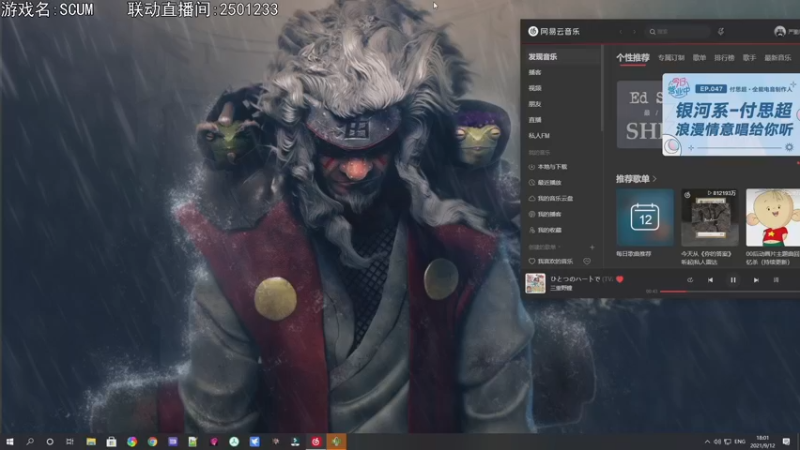Open the user avatar profile
This screenshot has width=800, height=450.
pyautogui.click(x=780, y=32)
